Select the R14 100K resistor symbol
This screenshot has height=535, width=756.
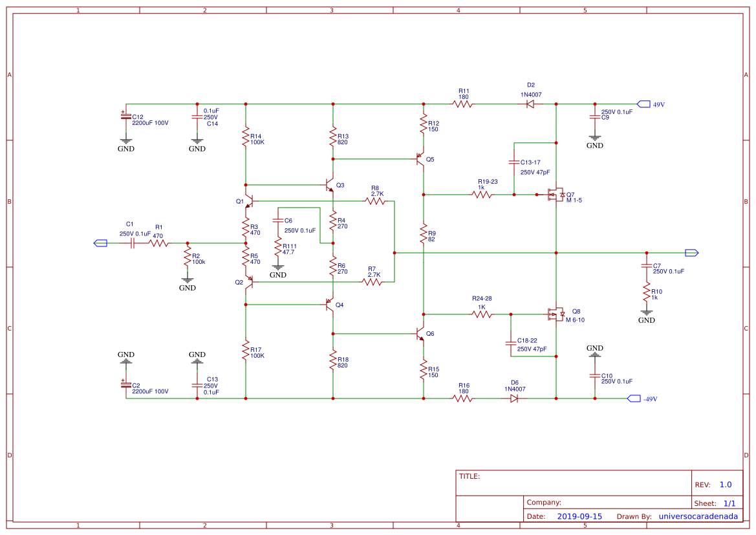pos(246,136)
